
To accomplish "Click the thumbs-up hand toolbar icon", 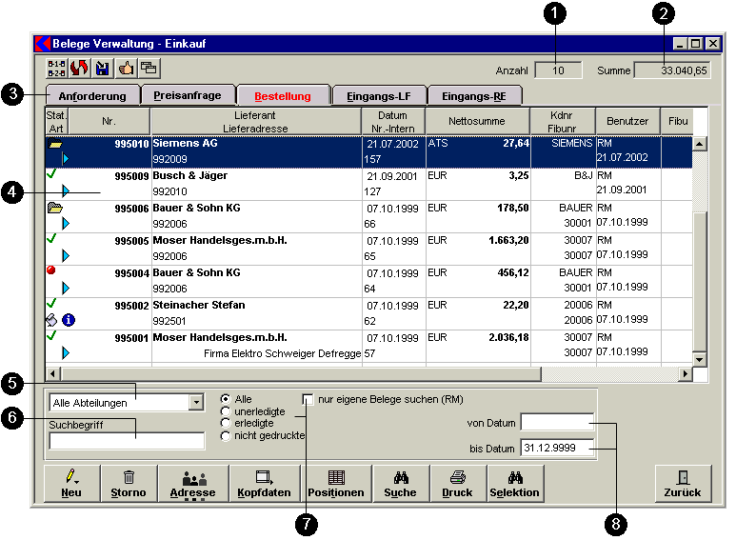I will coord(126,69).
